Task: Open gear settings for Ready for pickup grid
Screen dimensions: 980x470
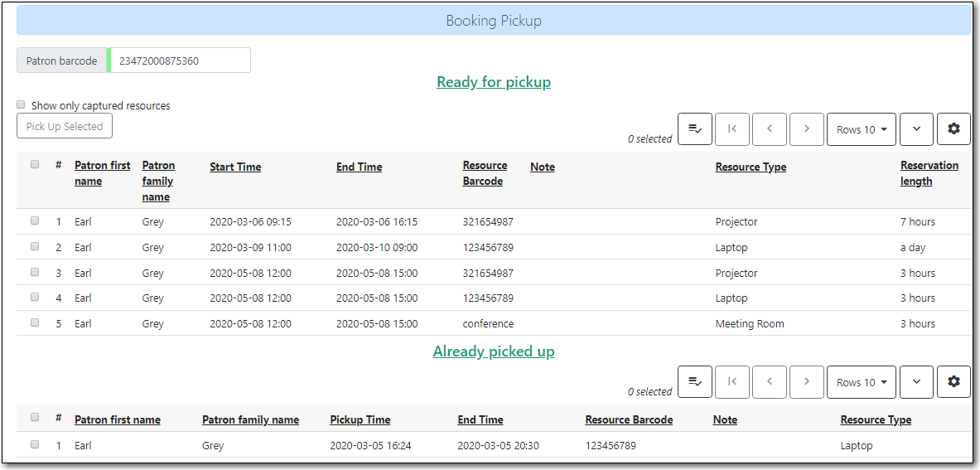Action: coord(953,129)
